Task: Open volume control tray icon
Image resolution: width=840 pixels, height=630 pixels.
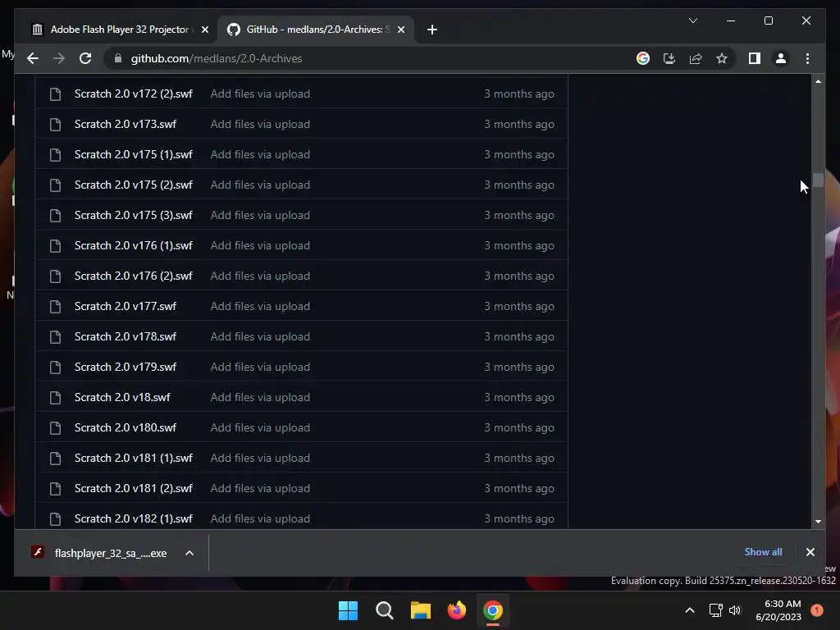Action: 735,610
